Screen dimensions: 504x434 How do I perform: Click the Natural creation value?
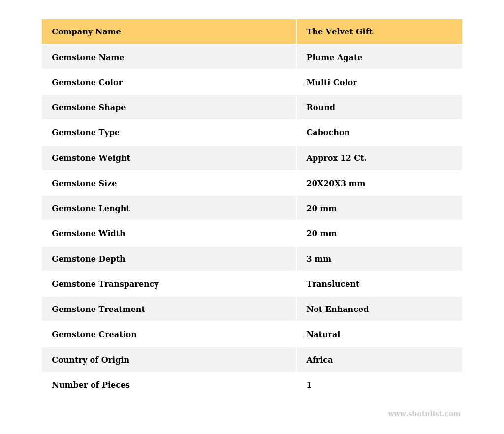pos(323,335)
